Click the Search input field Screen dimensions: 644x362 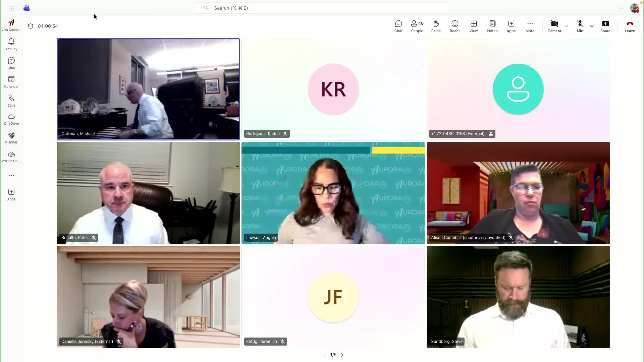tap(321, 8)
